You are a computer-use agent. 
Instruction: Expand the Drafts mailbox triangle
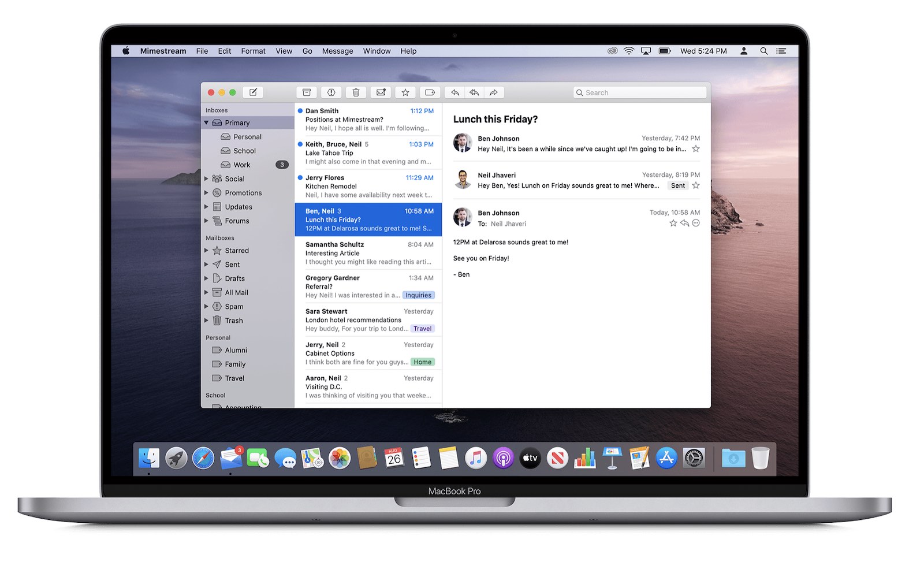[x=206, y=278]
